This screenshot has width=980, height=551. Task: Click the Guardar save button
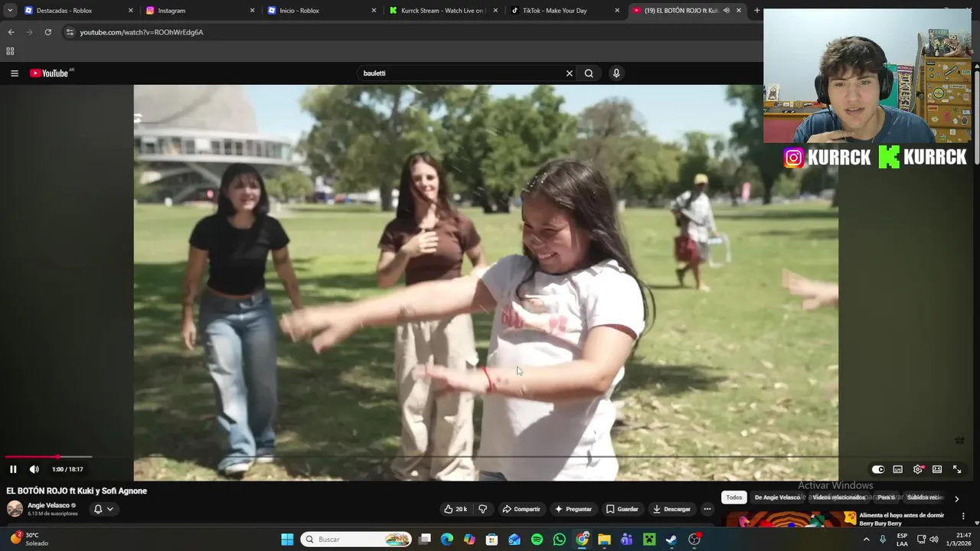click(622, 509)
